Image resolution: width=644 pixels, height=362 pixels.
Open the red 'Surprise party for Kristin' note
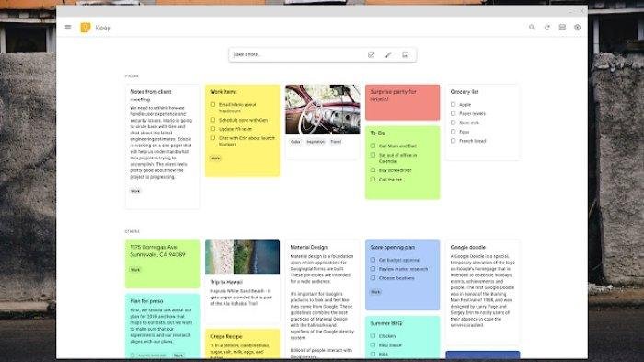click(x=403, y=102)
